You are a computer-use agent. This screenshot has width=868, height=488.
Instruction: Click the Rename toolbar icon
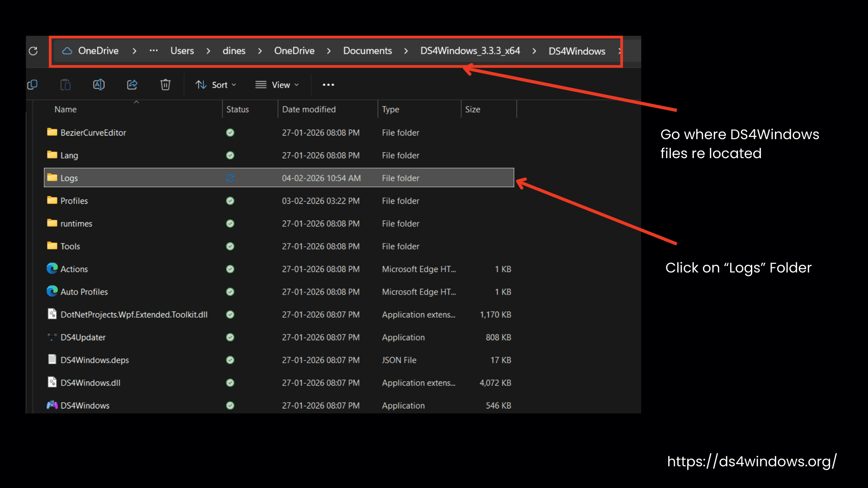(99, 84)
